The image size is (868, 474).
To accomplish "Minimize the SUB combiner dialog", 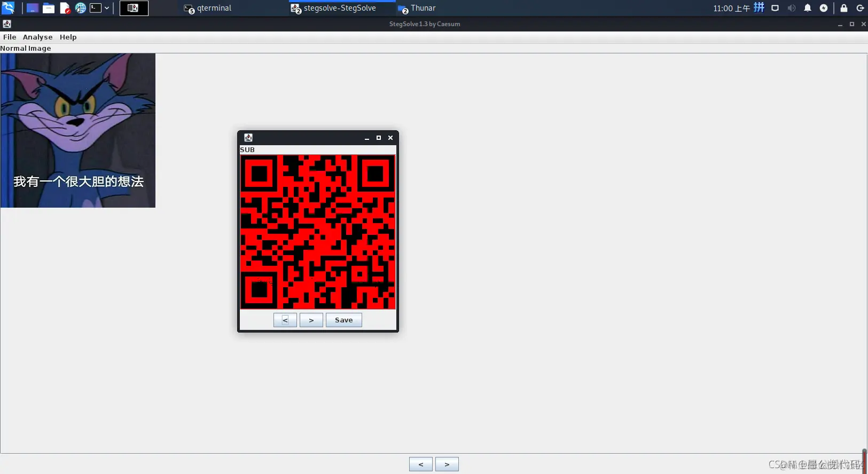I will click(367, 138).
